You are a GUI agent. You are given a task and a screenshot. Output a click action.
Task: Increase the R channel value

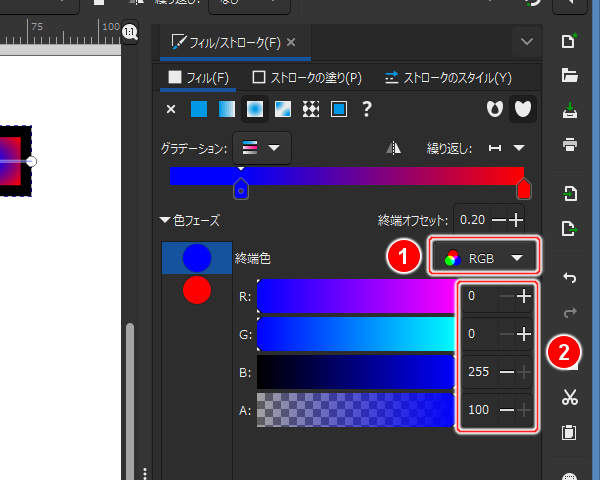[x=524, y=296]
